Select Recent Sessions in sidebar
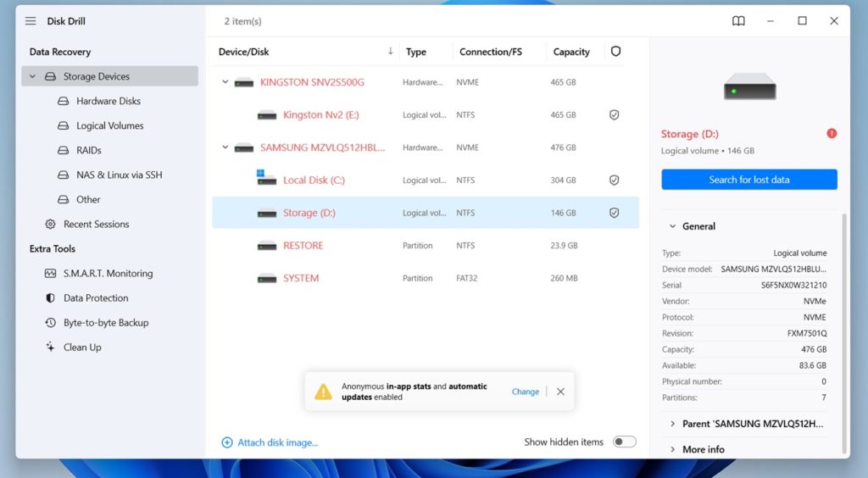This screenshot has width=868, height=478. click(96, 225)
